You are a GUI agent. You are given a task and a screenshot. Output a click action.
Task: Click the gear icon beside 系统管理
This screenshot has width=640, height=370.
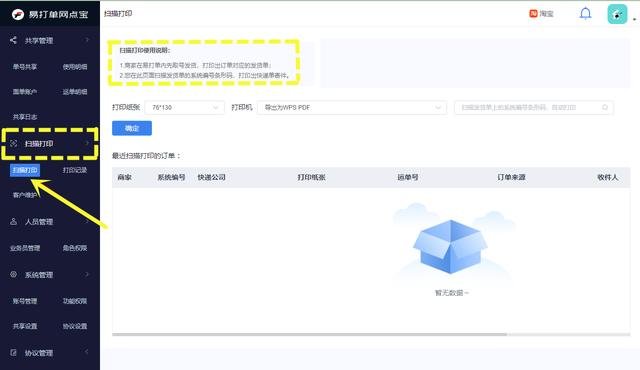pyautogui.click(x=13, y=274)
